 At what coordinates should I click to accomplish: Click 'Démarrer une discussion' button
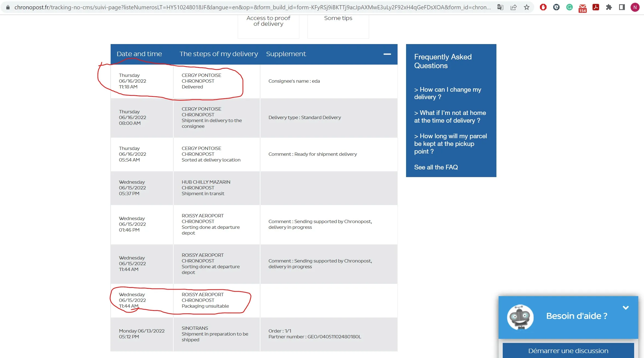click(568, 351)
